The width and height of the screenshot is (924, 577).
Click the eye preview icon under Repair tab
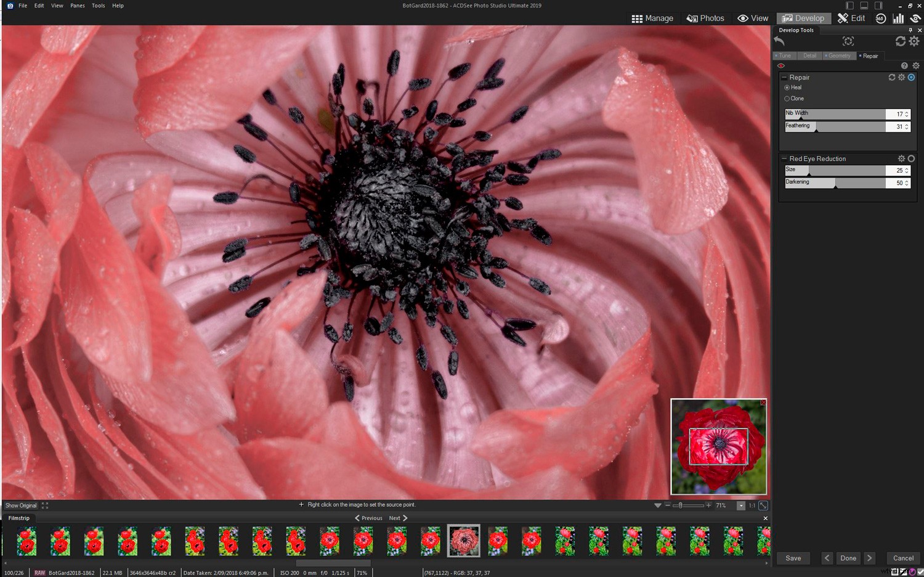pyautogui.click(x=781, y=65)
